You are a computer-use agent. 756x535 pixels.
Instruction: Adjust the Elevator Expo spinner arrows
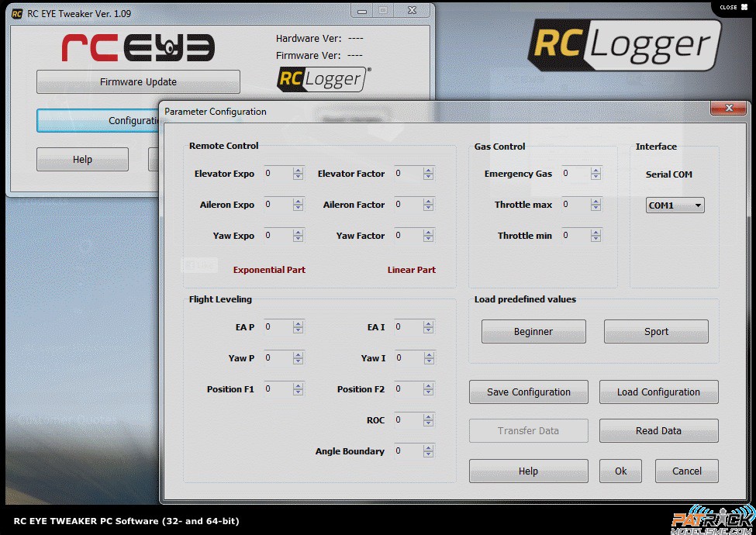298,174
